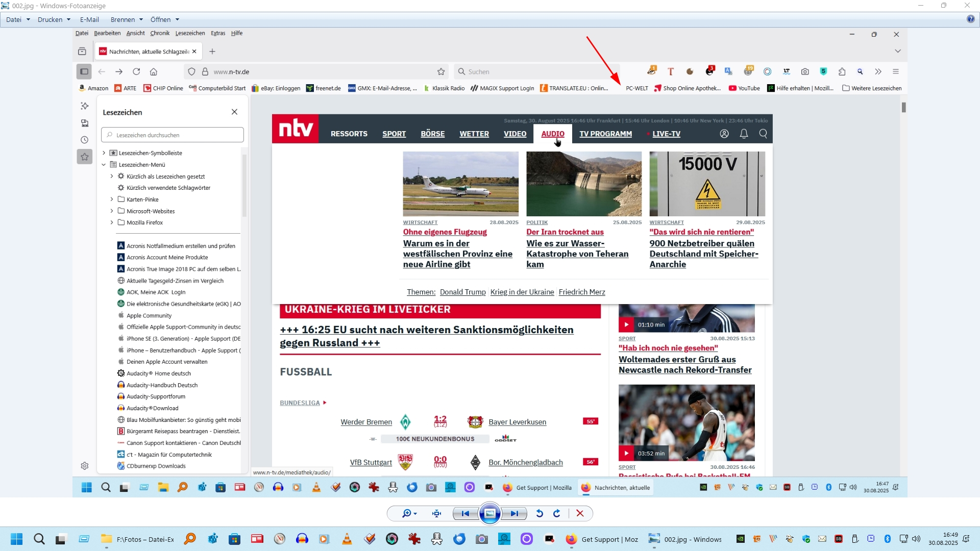
Task: Select the Nachrichten, aktuelle Schlagzeilen browser tab
Action: pos(149,52)
